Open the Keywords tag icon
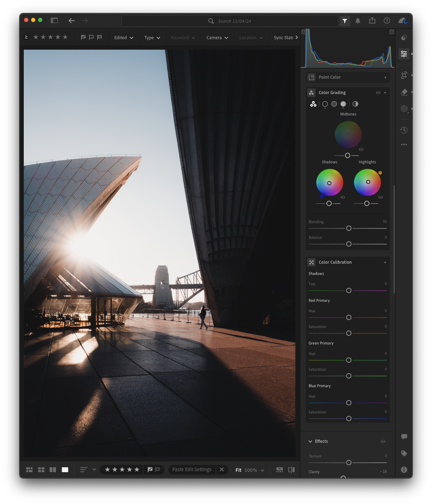The width and height of the screenshot is (432, 504). [404, 453]
